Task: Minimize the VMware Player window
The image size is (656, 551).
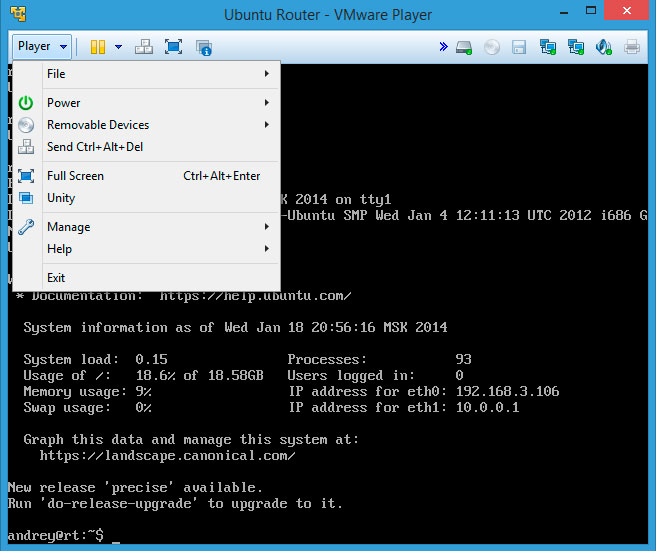Action: coord(564,13)
